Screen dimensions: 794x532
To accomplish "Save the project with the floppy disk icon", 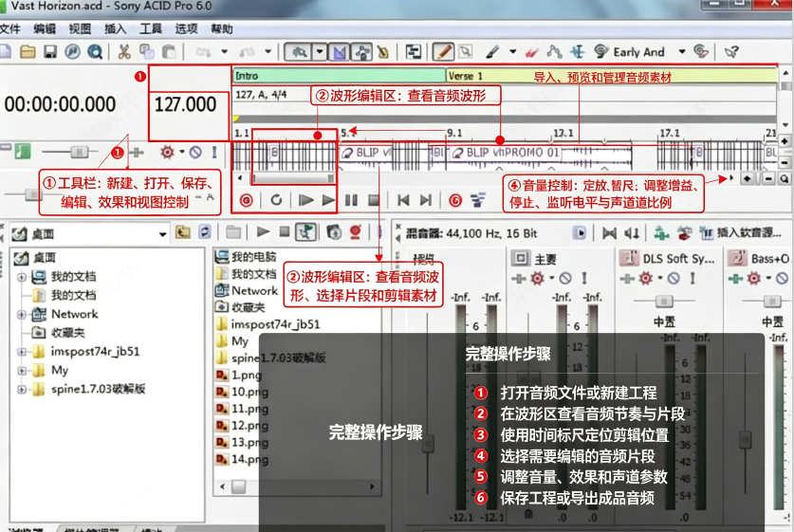I will 50,51.
